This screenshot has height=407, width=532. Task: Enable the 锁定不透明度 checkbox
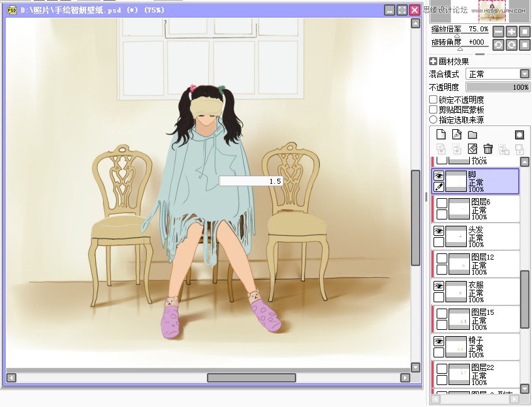pos(433,98)
